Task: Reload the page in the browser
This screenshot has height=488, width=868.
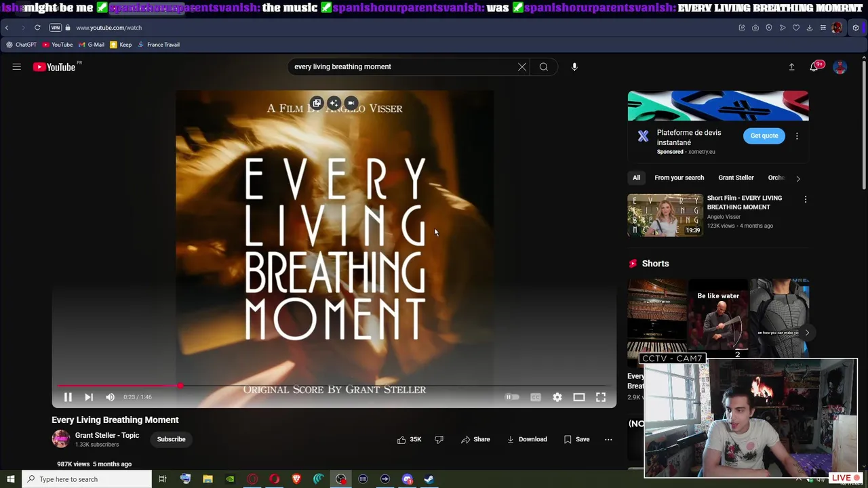Action: point(37,28)
